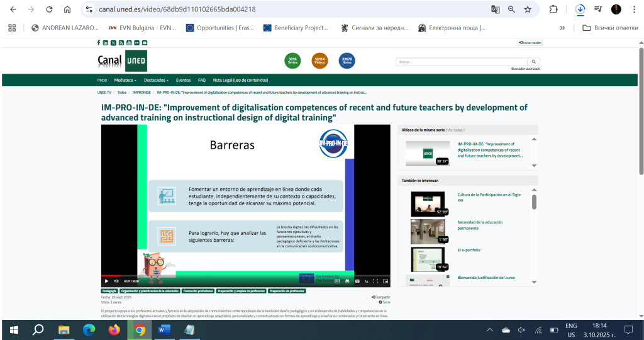Click the Compartir share link
The height and width of the screenshot is (340, 644).
381,297
